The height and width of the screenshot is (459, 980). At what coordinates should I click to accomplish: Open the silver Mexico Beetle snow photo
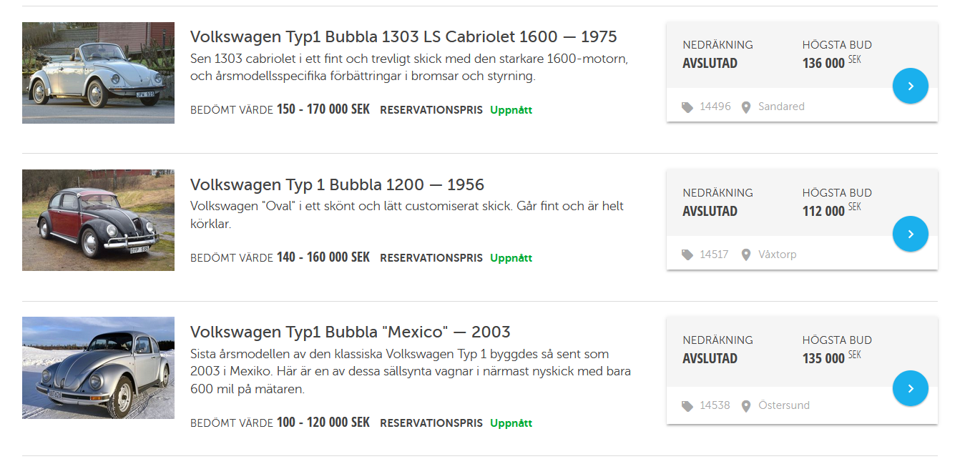98,367
